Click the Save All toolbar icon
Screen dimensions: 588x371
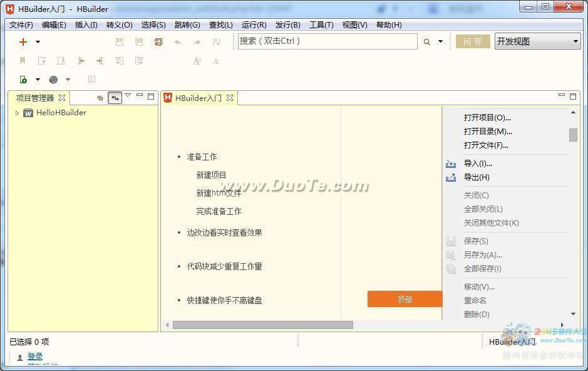coord(139,41)
